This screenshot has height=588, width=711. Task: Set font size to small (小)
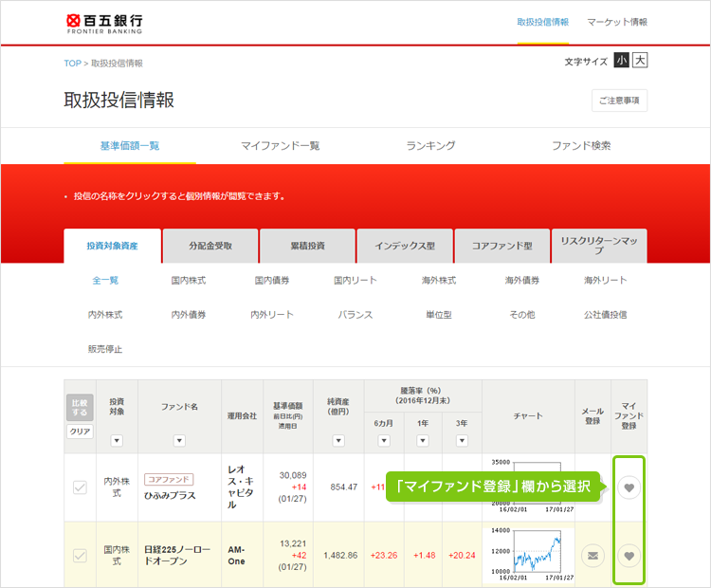click(621, 61)
